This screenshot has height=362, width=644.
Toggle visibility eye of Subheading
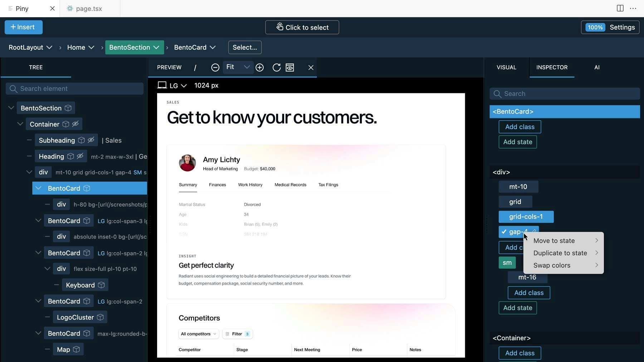tap(91, 140)
